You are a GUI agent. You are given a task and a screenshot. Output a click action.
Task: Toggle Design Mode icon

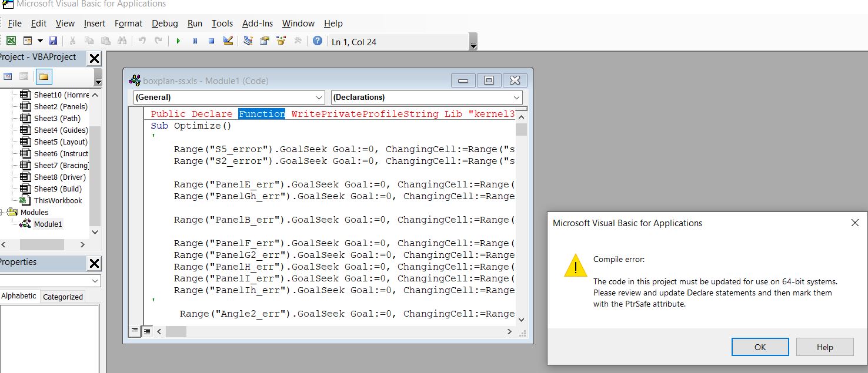[x=228, y=41]
